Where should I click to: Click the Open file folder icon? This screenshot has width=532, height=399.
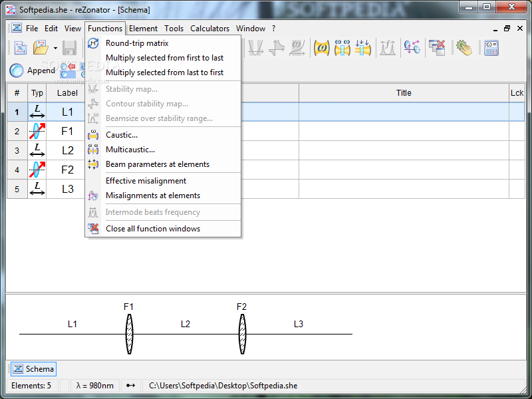pyautogui.click(x=41, y=48)
